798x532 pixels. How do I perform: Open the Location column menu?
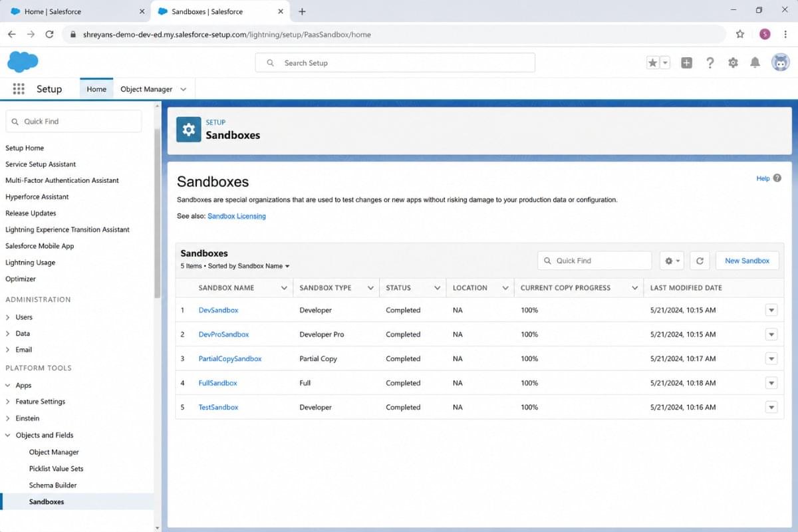tap(505, 288)
